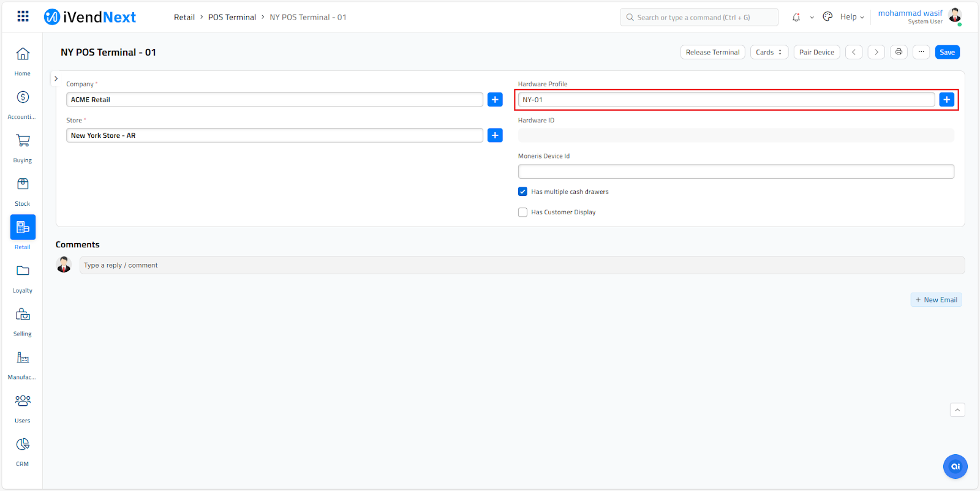Click NY POS Terminal - 01 breadcrumb
The height and width of the screenshot is (491, 980).
[x=308, y=17]
